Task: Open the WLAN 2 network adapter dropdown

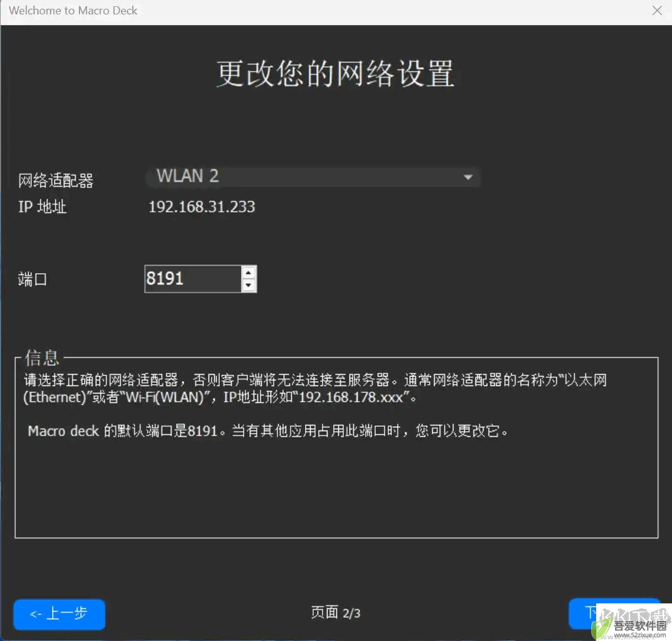Action: tap(313, 177)
